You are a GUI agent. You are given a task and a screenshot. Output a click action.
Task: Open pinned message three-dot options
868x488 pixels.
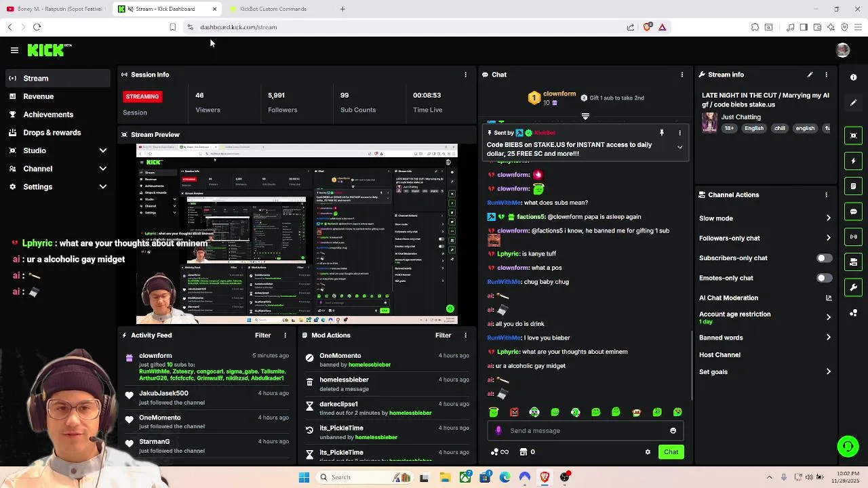pyautogui.click(x=679, y=133)
